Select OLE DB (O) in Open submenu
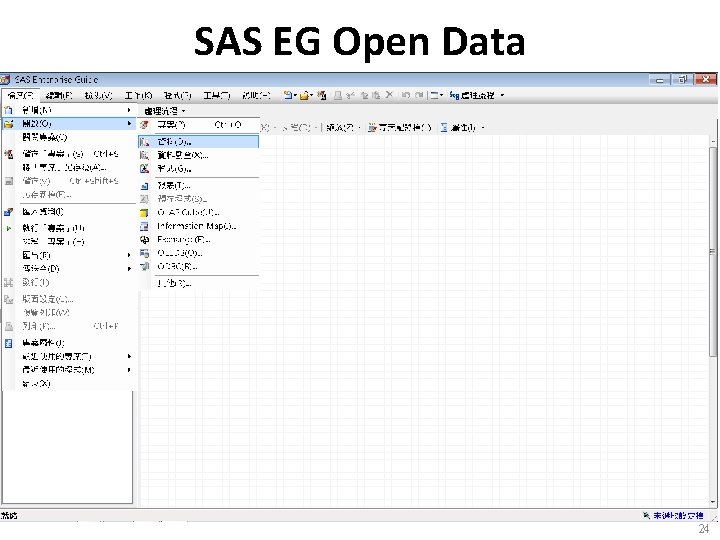This screenshot has width=720, height=540. pyautogui.click(x=198, y=253)
